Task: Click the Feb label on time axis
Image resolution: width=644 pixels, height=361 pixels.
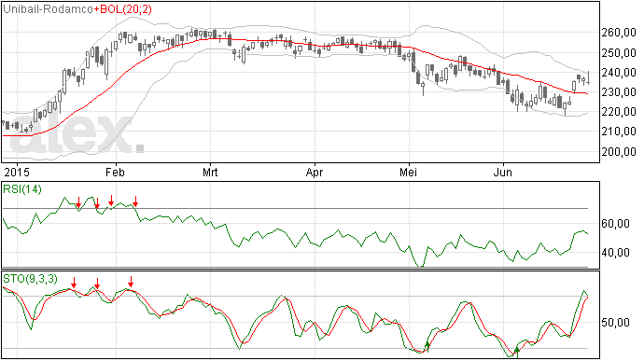Action: 115,172
